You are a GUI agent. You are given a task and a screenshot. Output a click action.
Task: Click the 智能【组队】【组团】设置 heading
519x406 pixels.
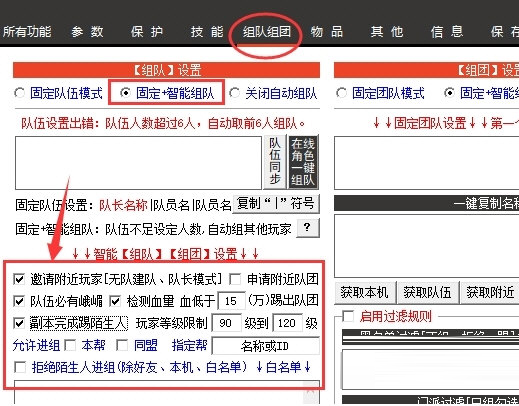[x=166, y=254]
